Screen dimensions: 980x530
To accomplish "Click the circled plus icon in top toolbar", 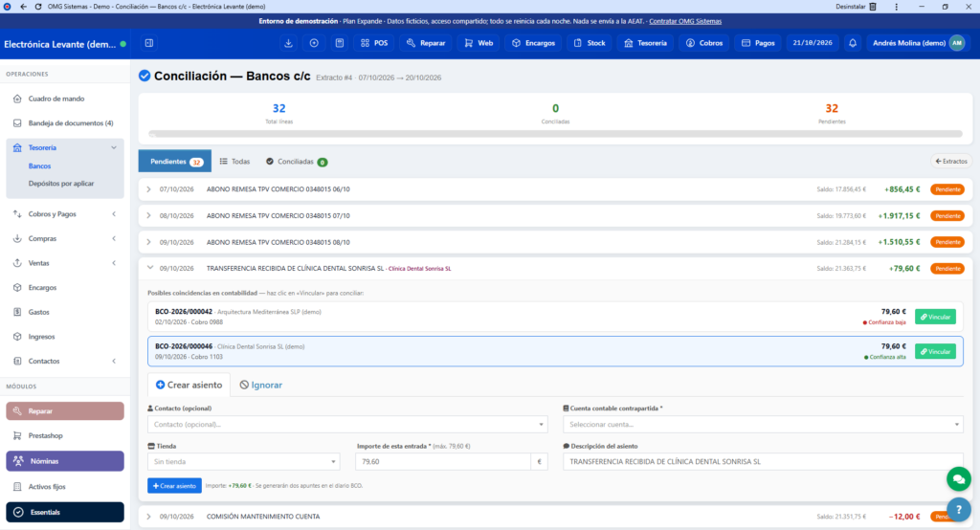I will [x=314, y=43].
